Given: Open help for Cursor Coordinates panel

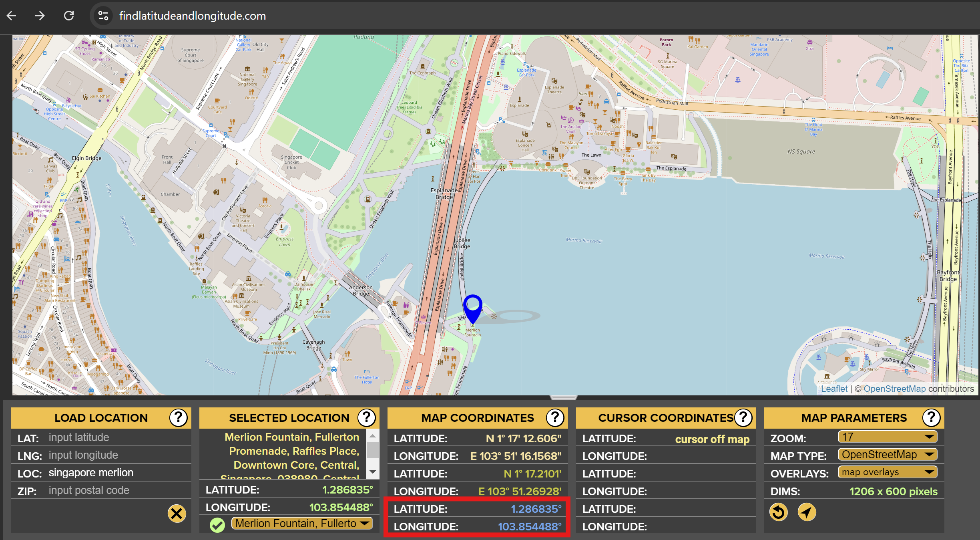Looking at the screenshot, I should (x=743, y=418).
